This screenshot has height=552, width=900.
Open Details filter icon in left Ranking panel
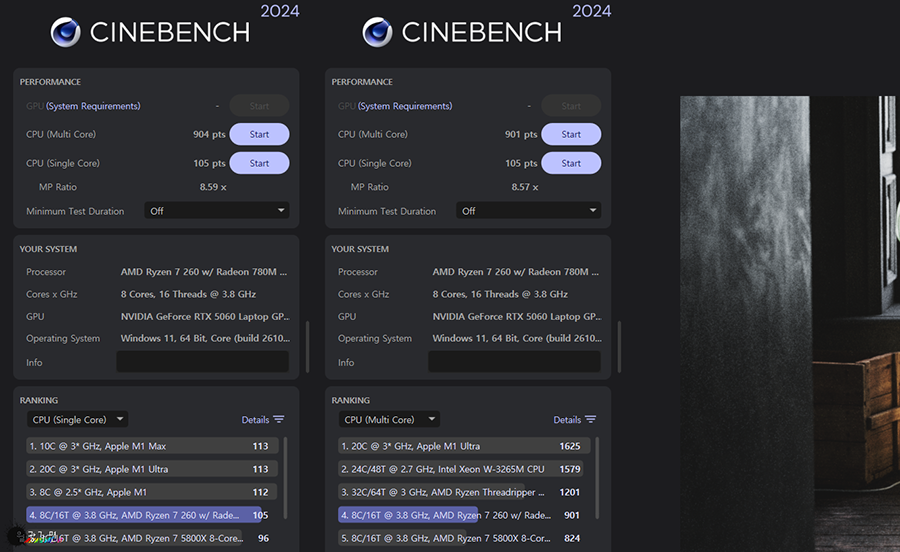279,419
